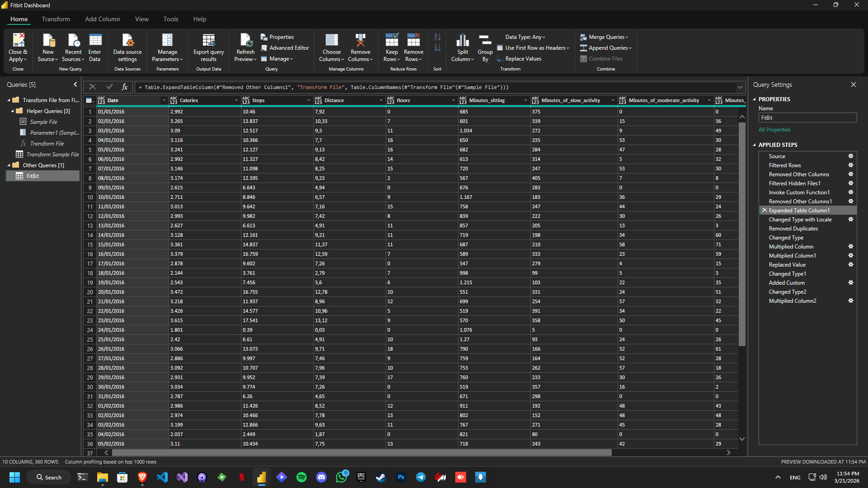Viewport: 868px width, 488px height.
Task: Select Use First Row as Headers
Action: click(533, 47)
